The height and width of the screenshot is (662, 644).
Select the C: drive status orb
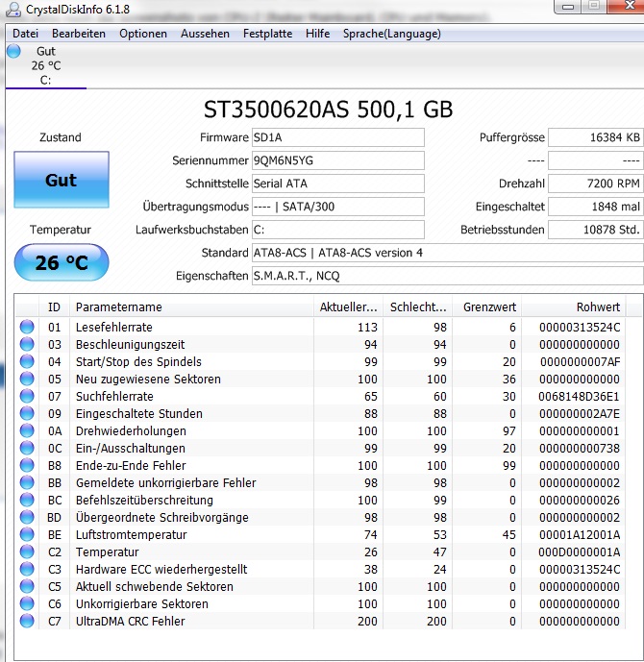coord(13,52)
